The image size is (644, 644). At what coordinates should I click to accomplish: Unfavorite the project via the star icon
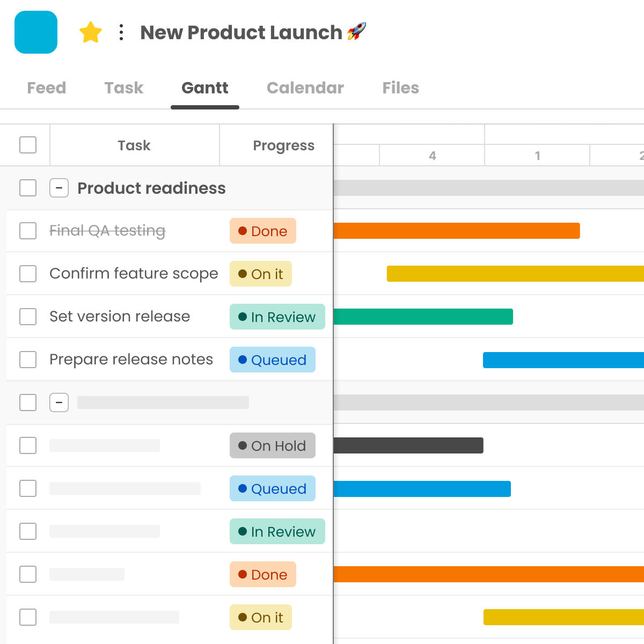[x=90, y=32]
